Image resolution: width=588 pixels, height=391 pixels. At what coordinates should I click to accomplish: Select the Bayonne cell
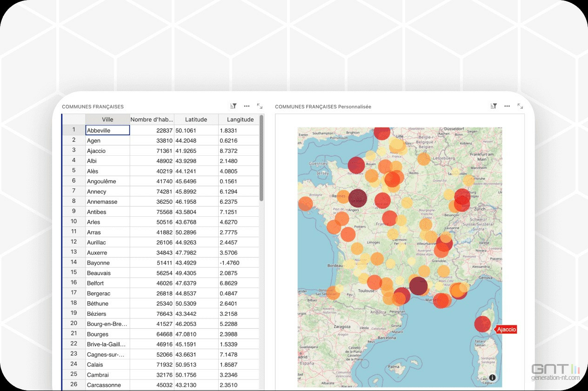(x=107, y=263)
